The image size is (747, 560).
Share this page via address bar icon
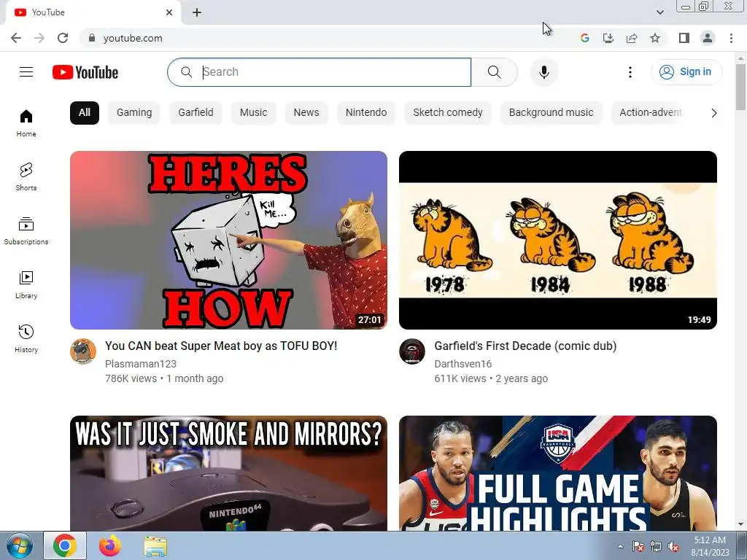pyautogui.click(x=632, y=38)
